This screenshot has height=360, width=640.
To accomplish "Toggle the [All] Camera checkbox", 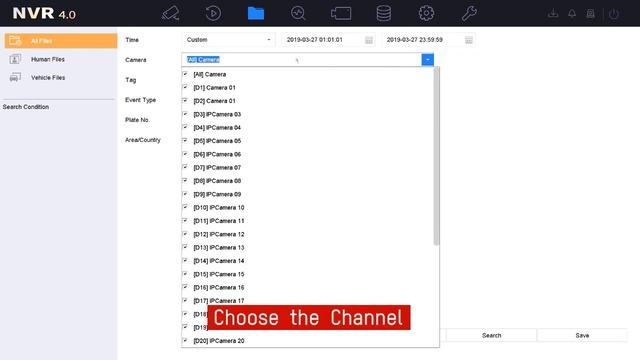I will [185, 74].
